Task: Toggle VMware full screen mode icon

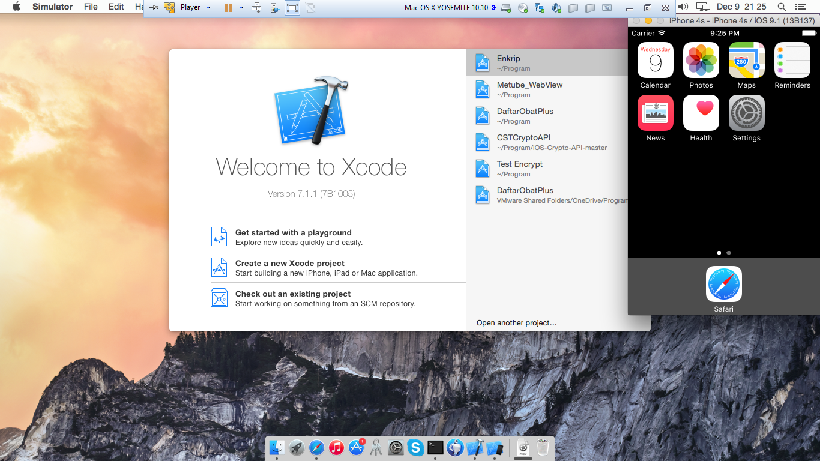Action: [x=292, y=7]
